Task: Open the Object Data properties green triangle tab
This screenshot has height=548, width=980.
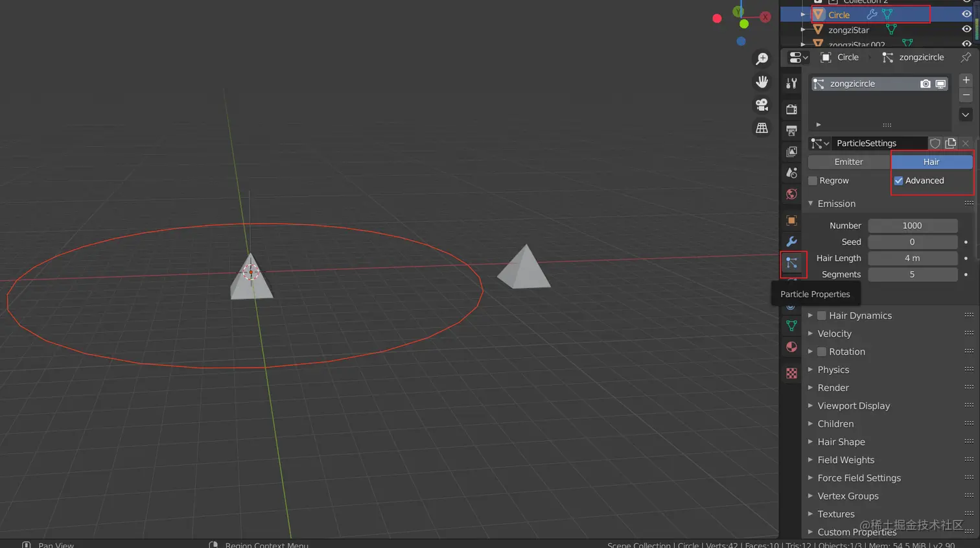Action: tap(791, 326)
